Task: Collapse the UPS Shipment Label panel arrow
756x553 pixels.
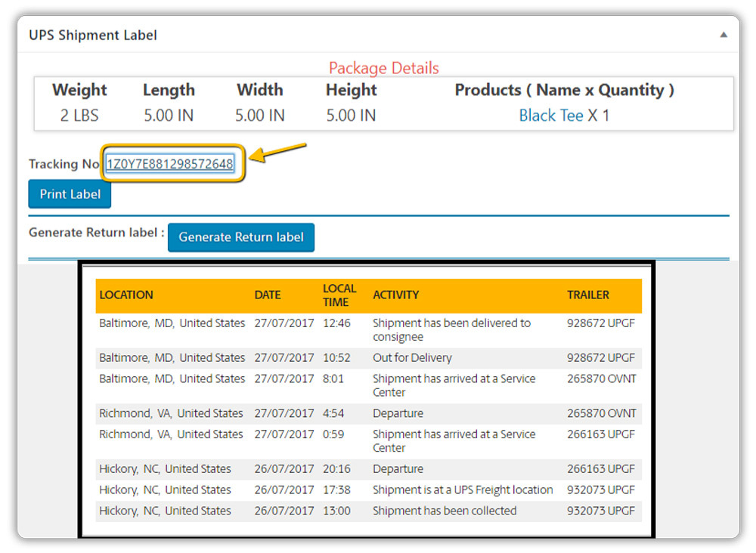Action: tap(723, 35)
